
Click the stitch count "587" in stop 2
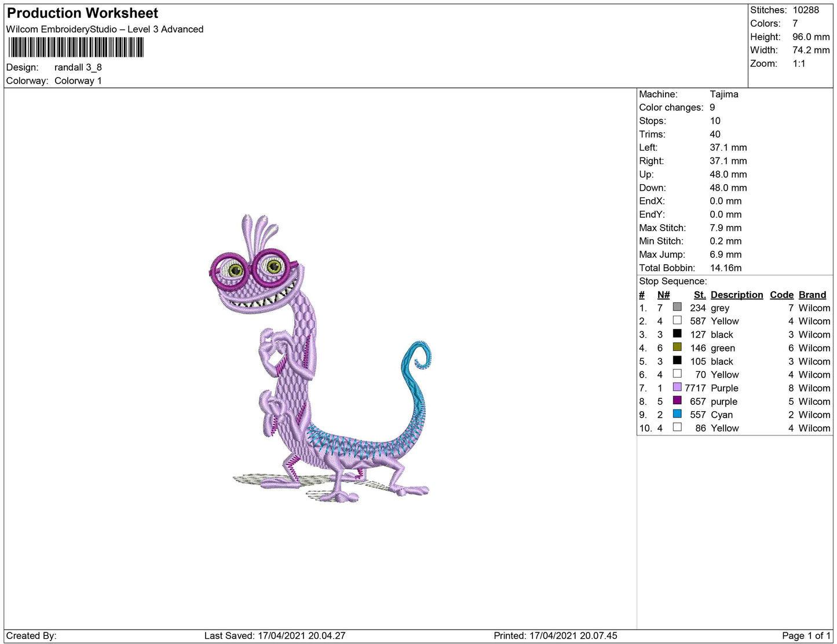[x=698, y=321]
